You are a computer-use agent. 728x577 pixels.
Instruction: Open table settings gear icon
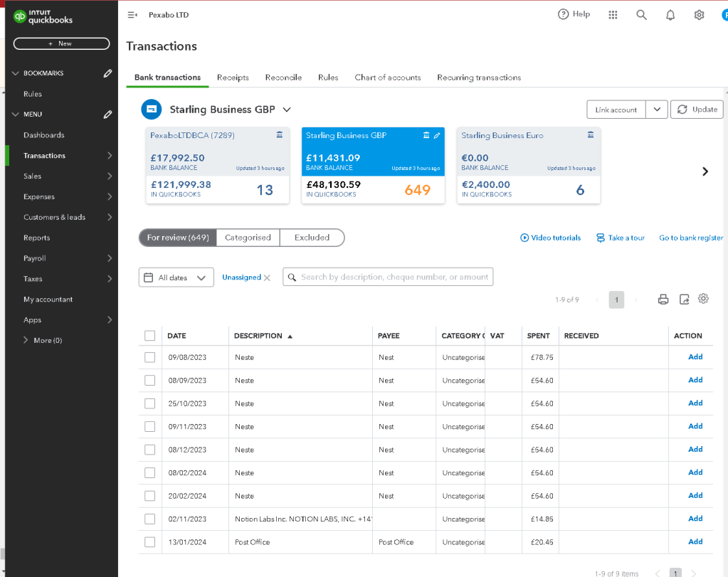tap(703, 299)
